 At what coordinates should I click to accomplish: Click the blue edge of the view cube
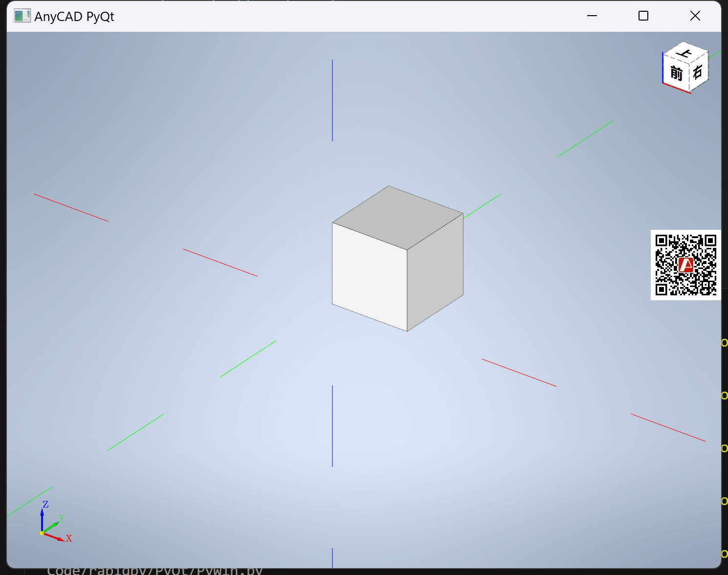point(663,68)
